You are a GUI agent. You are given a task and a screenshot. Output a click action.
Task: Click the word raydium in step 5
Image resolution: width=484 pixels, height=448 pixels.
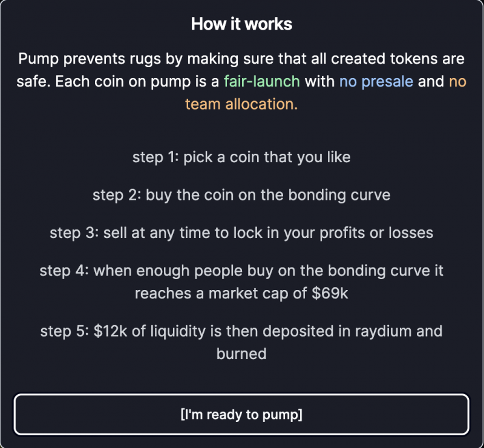coord(384,331)
